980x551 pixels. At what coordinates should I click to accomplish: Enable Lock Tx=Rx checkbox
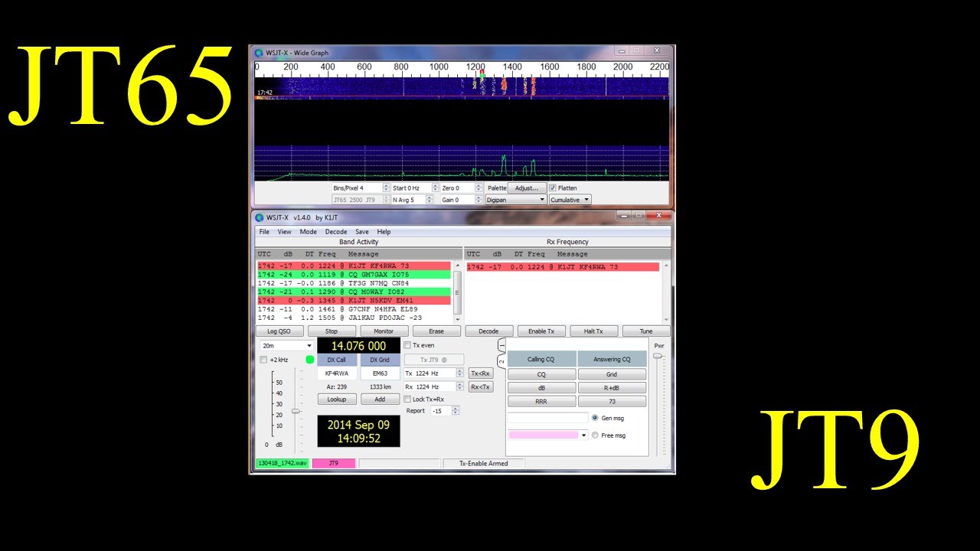[x=407, y=399]
